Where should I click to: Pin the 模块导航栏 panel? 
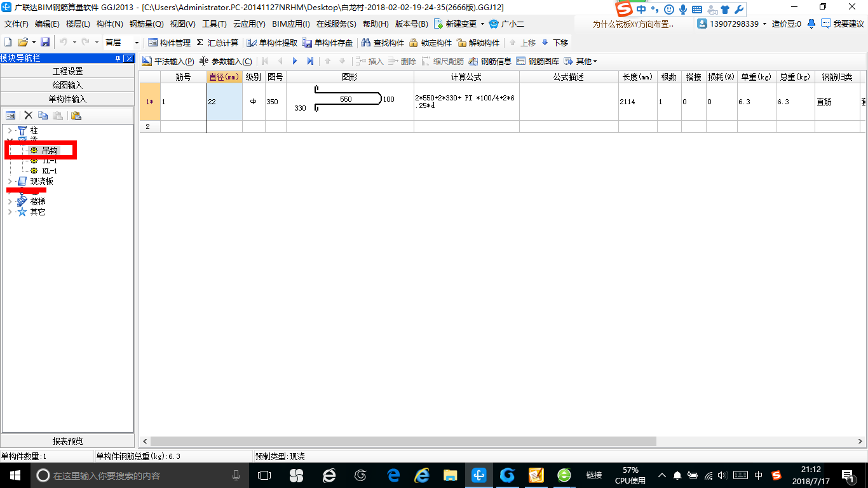pyautogui.click(x=118, y=58)
